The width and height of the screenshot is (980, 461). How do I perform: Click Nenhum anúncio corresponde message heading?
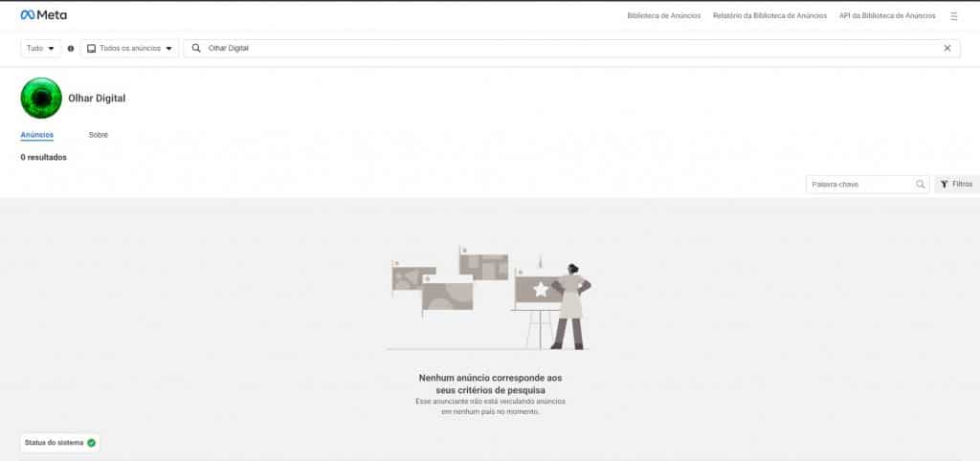tap(490, 384)
